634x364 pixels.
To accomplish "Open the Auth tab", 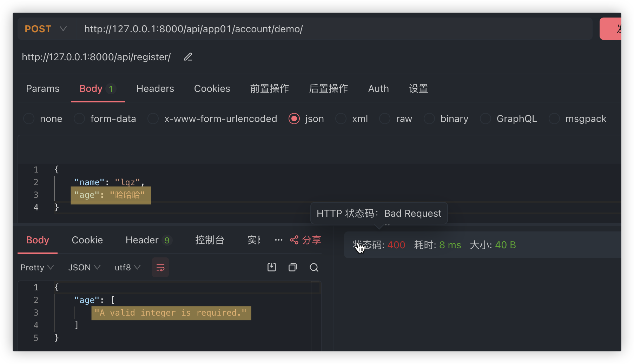I will tap(378, 89).
